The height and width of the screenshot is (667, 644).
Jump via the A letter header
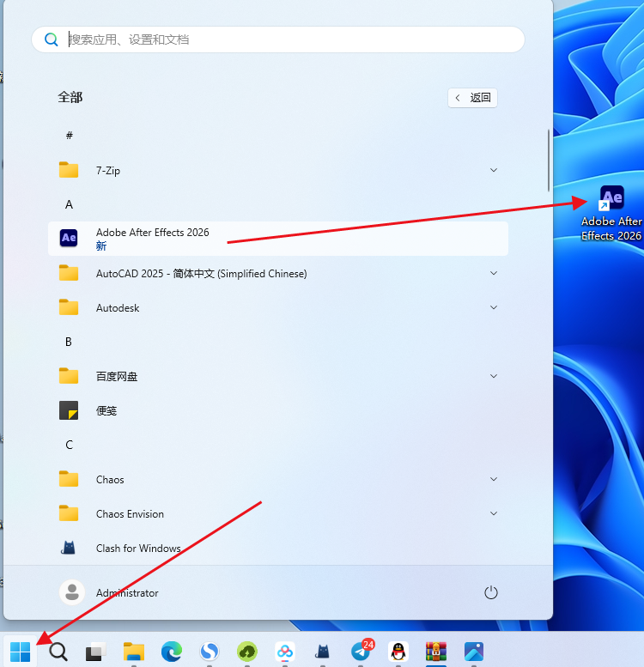[x=69, y=204]
